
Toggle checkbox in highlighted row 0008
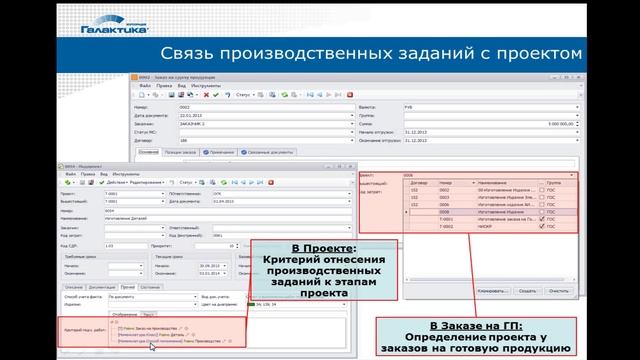542,212
